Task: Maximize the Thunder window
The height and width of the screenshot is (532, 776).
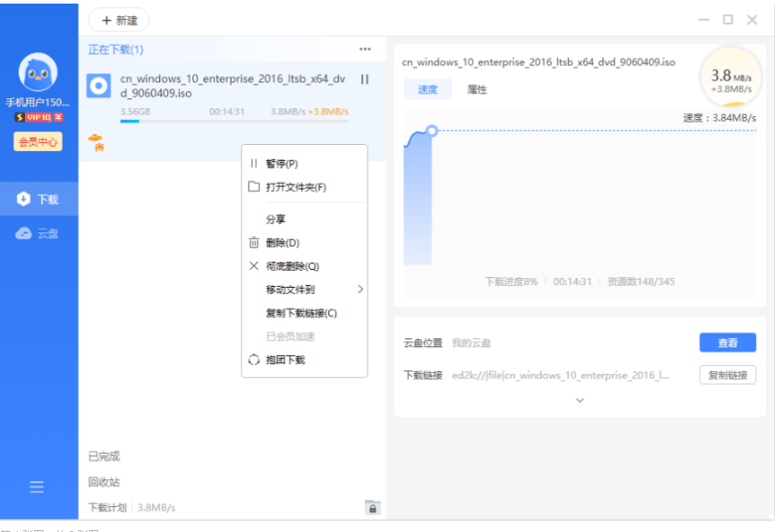Action: [x=728, y=20]
